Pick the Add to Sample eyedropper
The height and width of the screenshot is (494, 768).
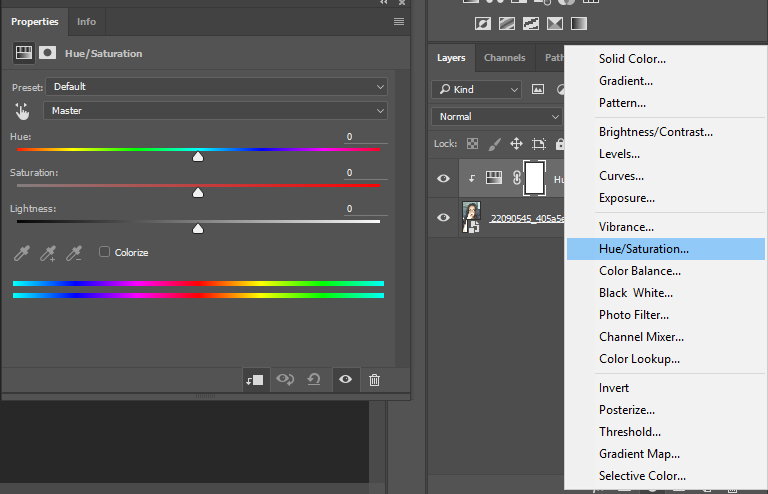48,253
